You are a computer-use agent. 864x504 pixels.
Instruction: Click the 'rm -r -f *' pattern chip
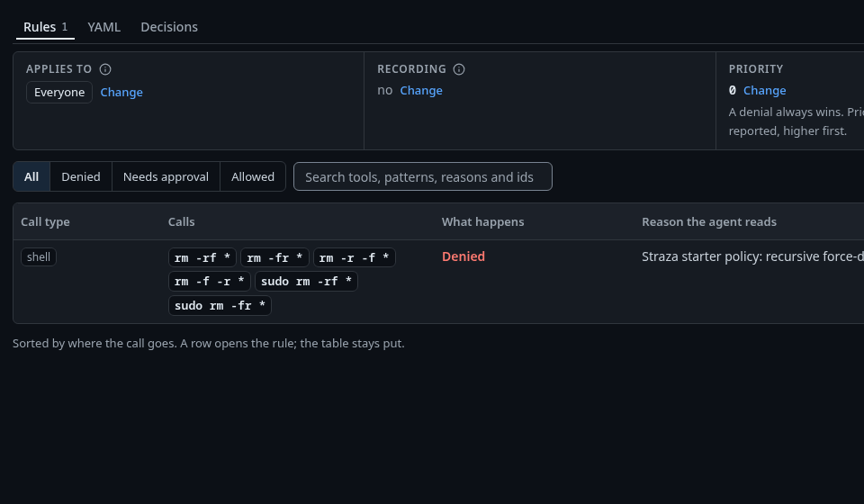point(355,257)
